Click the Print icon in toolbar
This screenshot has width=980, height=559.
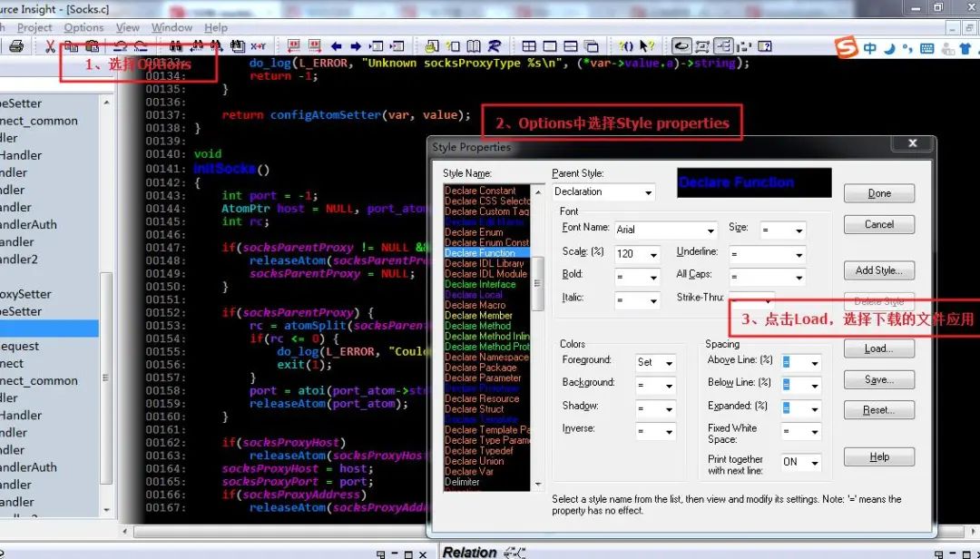[15, 46]
